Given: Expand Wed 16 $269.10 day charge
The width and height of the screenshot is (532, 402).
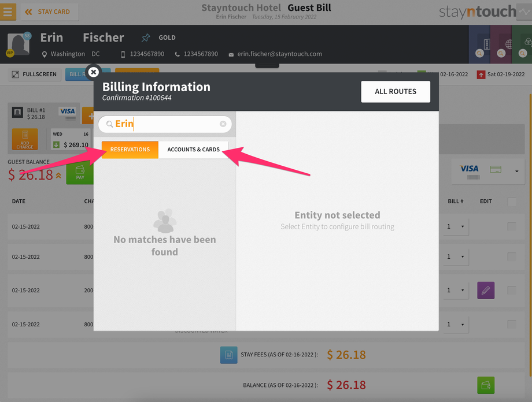Looking at the screenshot, I should coord(71,139).
